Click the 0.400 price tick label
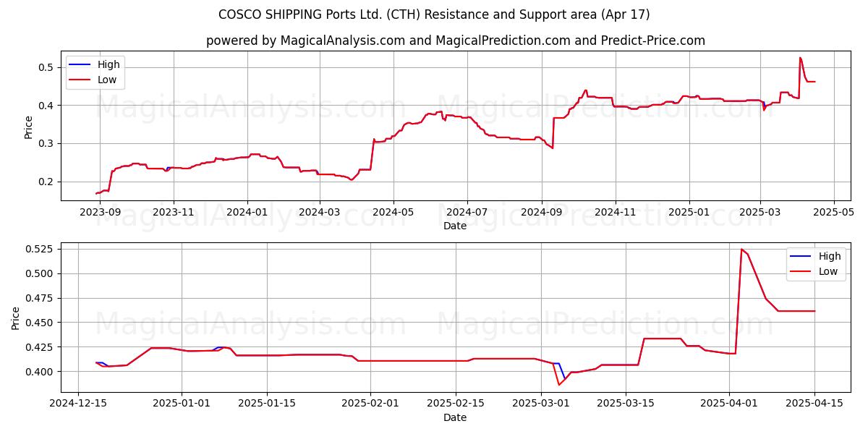The width and height of the screenshot is (868, 434). (x=41, y=372)
